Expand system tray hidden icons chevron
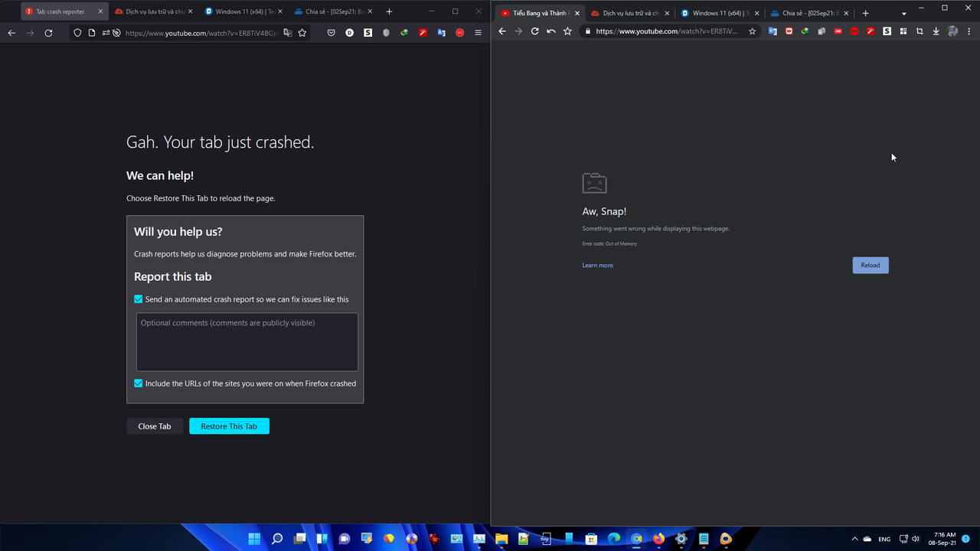Image resolution: width=980 pixels, height=551 pixels. pos(855,539)
